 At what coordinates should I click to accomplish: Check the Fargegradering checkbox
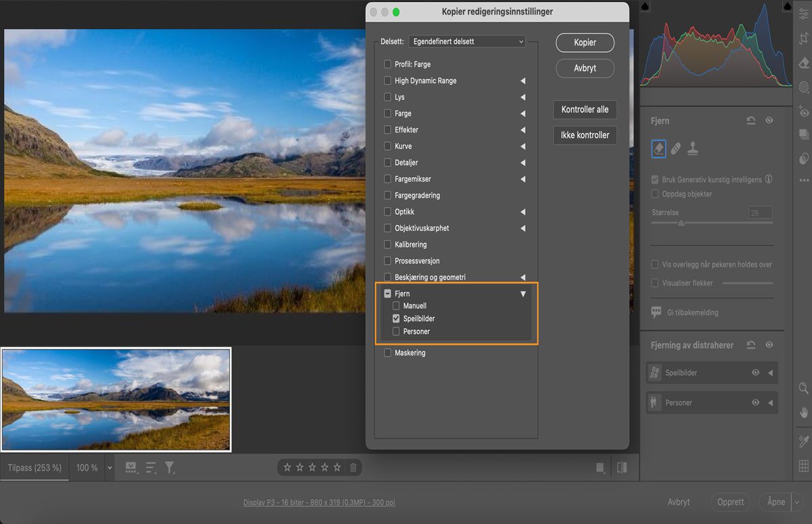(x=388, y=195)
